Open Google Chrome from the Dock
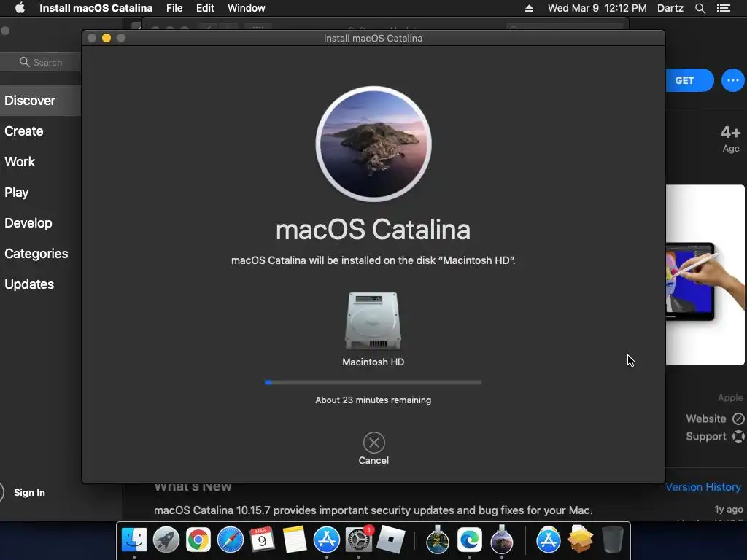 (198, 540)
